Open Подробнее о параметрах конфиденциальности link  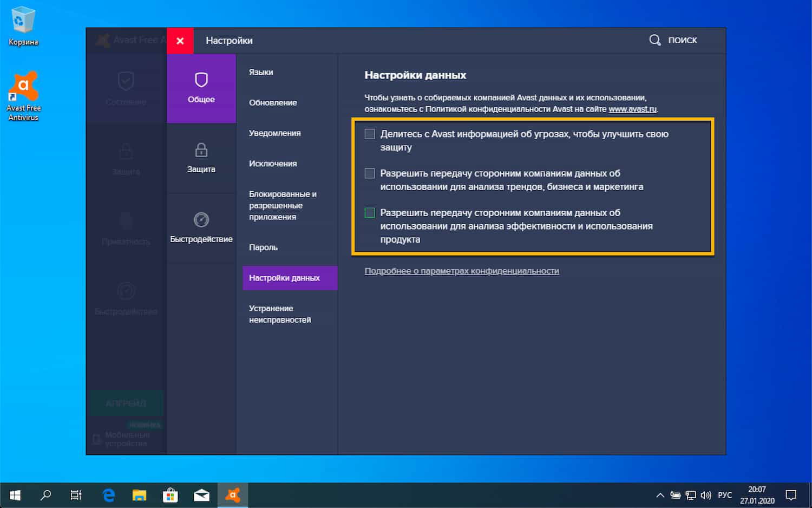point(462,271)
